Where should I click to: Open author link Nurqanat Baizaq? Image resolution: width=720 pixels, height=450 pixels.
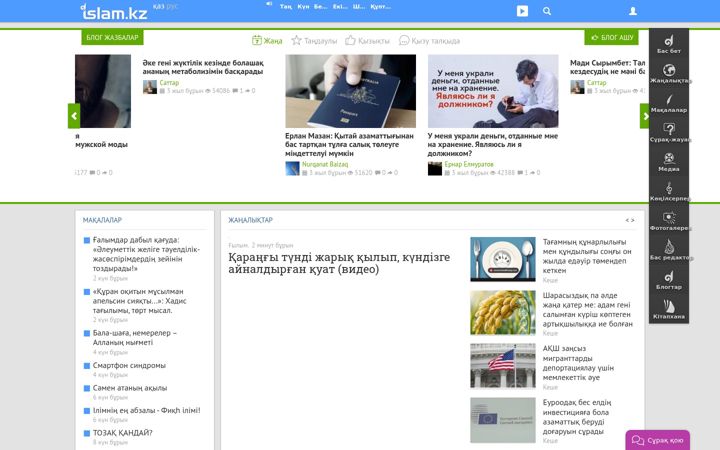pyautogui.click(x=325, y=164)
